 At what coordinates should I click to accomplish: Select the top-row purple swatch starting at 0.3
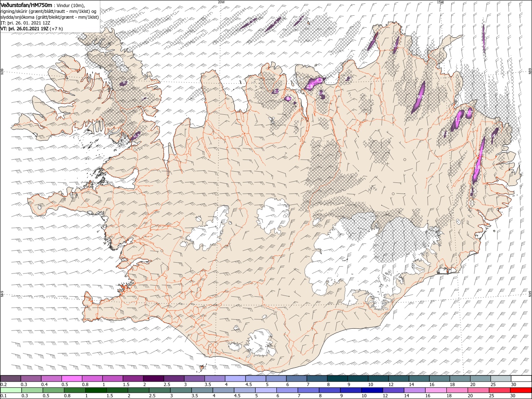pyautogui.click(x=31, y=379)
